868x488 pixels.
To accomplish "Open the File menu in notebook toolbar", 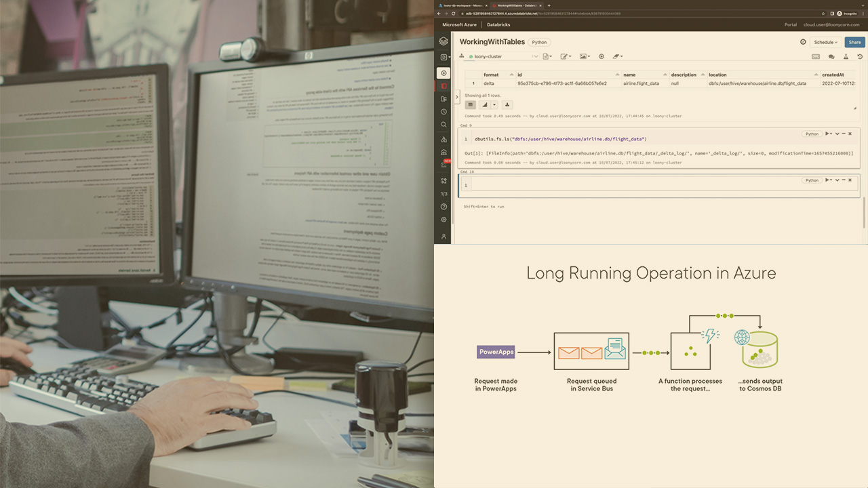I will 547,56.
